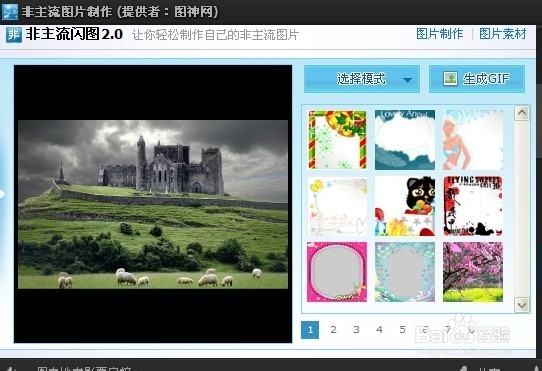Go to page 4 of frames
The height and width of the screenshot is (371, 542).
[x=379, y=330]
